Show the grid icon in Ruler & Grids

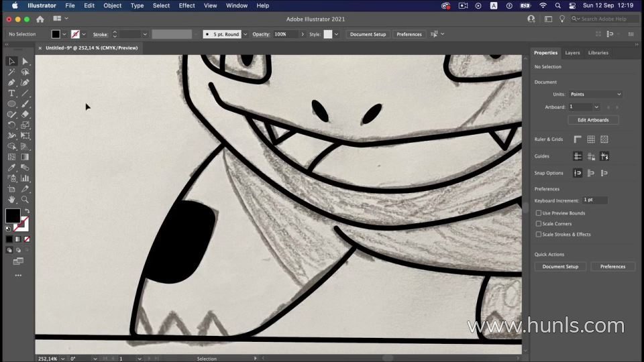591,139
